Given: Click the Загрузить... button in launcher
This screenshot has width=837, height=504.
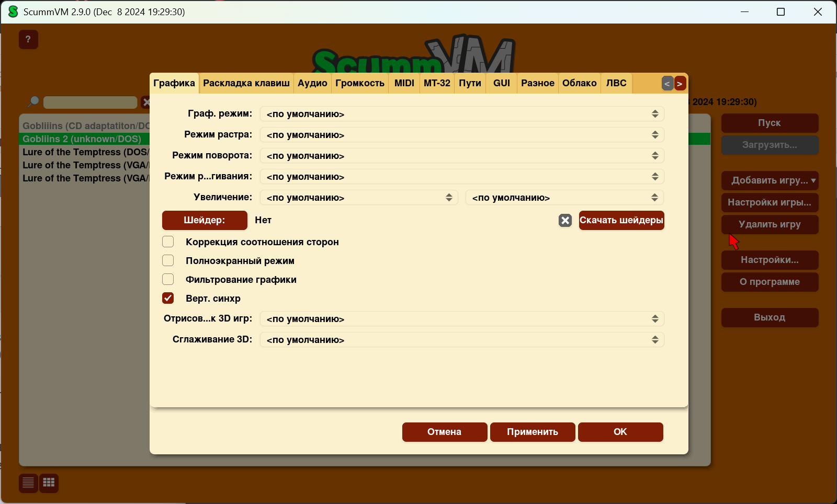Looking at the screenshot, I should (770, 145).
